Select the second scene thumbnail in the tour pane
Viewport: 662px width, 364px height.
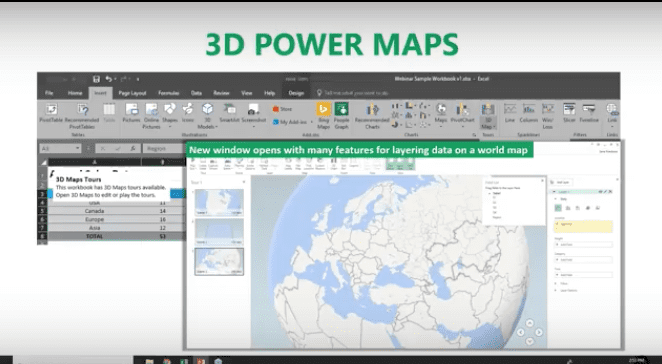[x=219, y=232]
